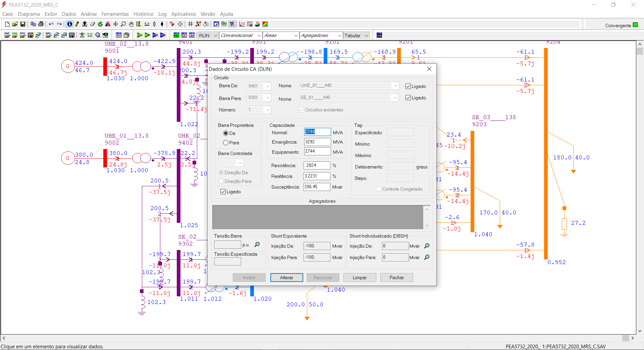
Task: Click the Fechar button
Action: pos(397,278)
